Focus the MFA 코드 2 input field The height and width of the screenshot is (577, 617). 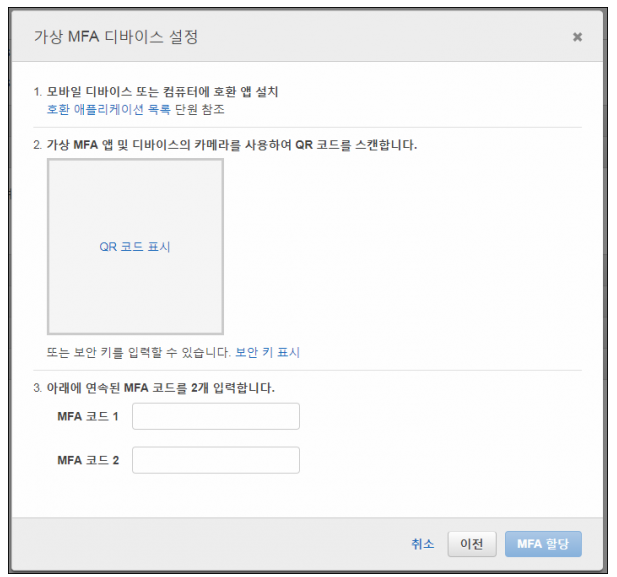point(216,460)
